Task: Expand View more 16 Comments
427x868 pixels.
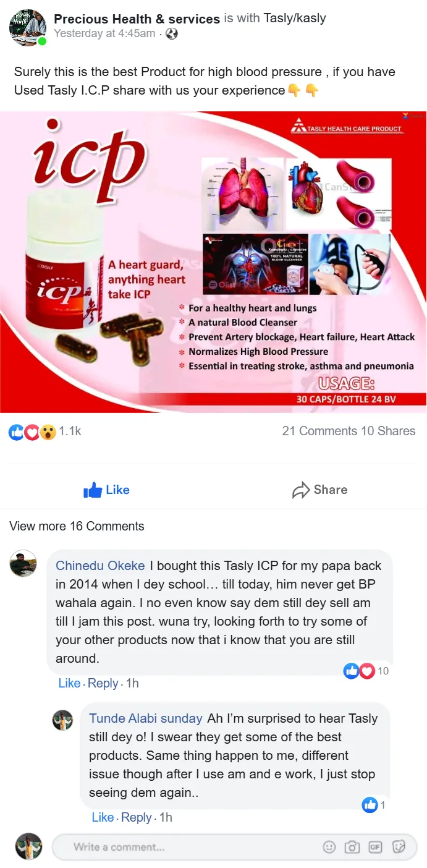Action: click(x=77, y=526)
